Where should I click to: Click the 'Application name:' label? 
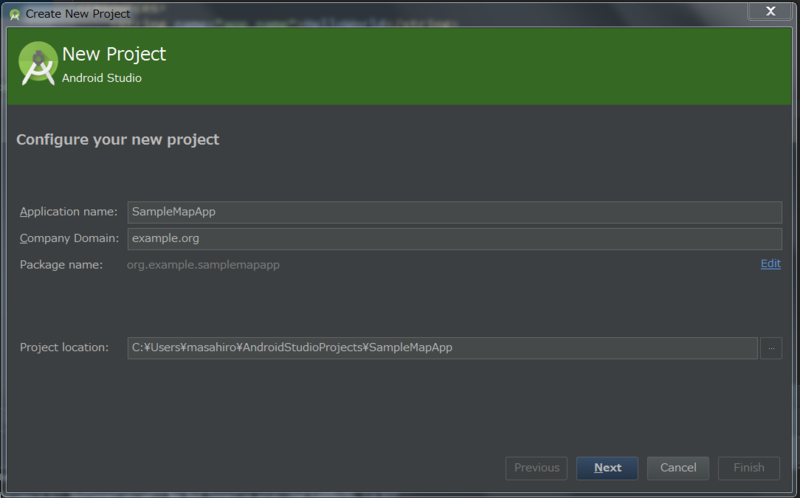point(68,212)
